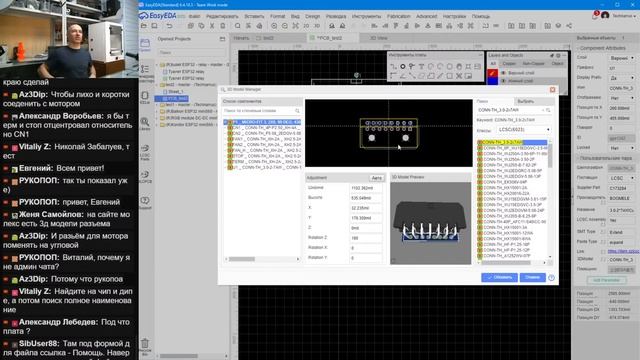Click the width input field in Adjustment
The height and width of the screenshot is (360, 640).
pos(365,188)
